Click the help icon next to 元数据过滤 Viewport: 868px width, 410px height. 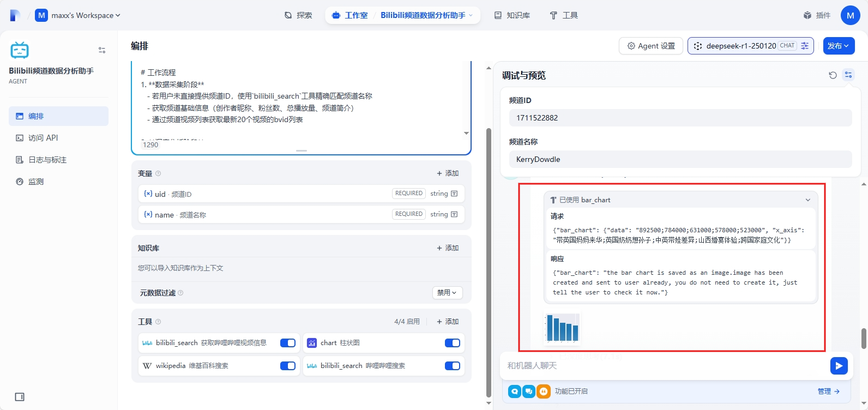pyautogui.click(x=180, y=293)
